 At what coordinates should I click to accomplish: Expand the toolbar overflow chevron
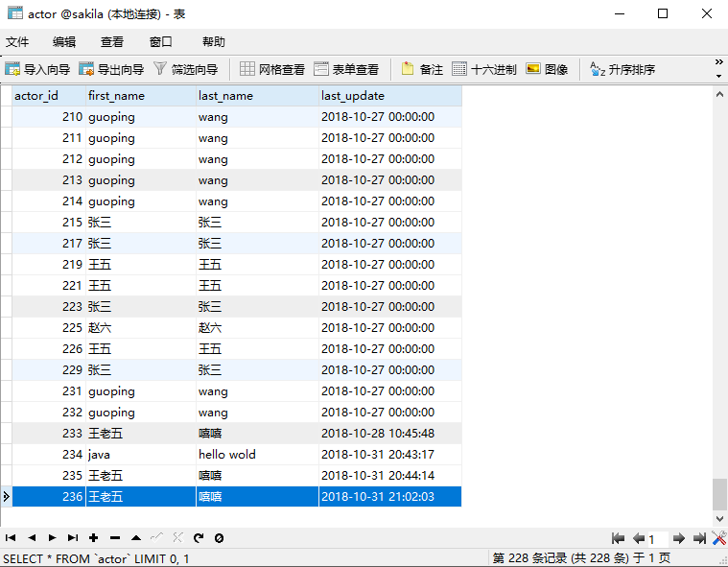(x=718, y=61)
